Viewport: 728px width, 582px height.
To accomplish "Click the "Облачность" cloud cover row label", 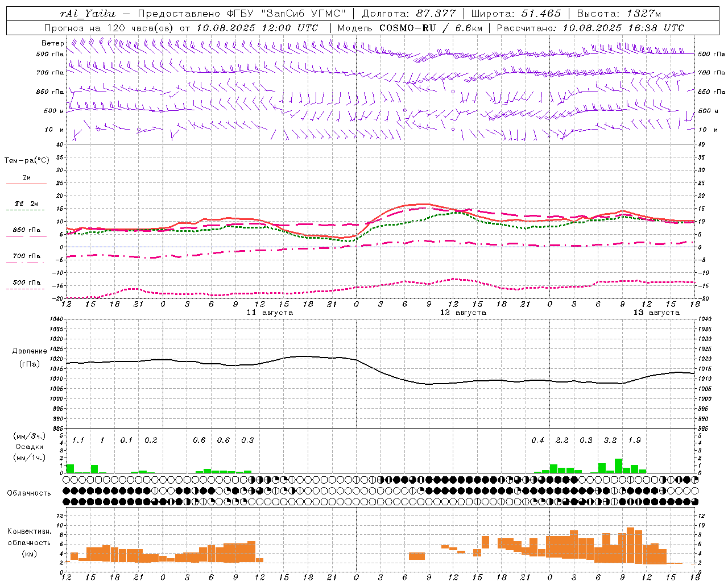I will pos(29,493).
